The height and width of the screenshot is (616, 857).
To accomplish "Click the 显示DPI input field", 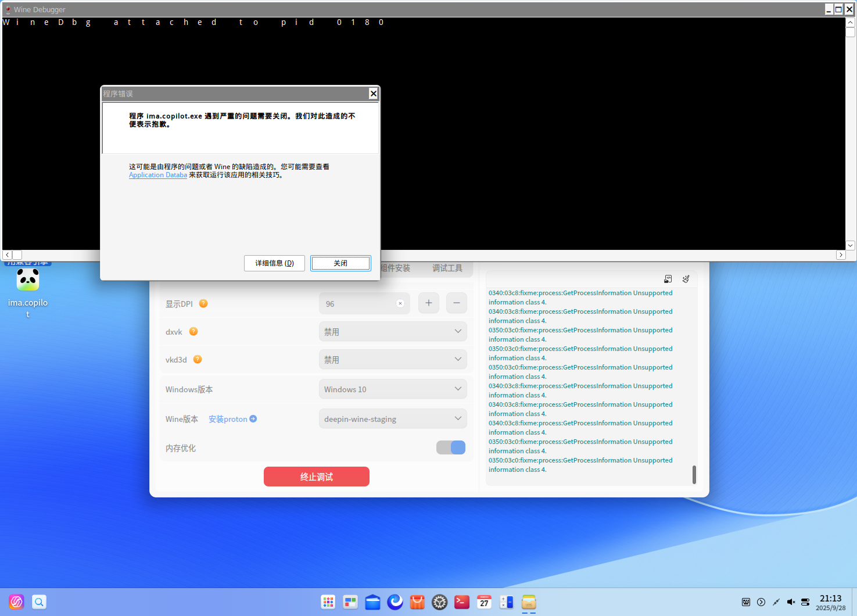I will pos(364,303).
